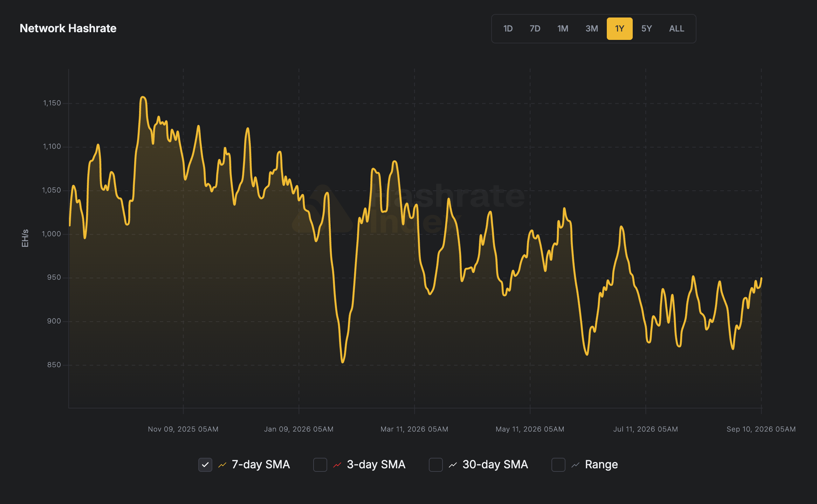Click the highlighted 1Y range tab

click(x=619, y=29)
